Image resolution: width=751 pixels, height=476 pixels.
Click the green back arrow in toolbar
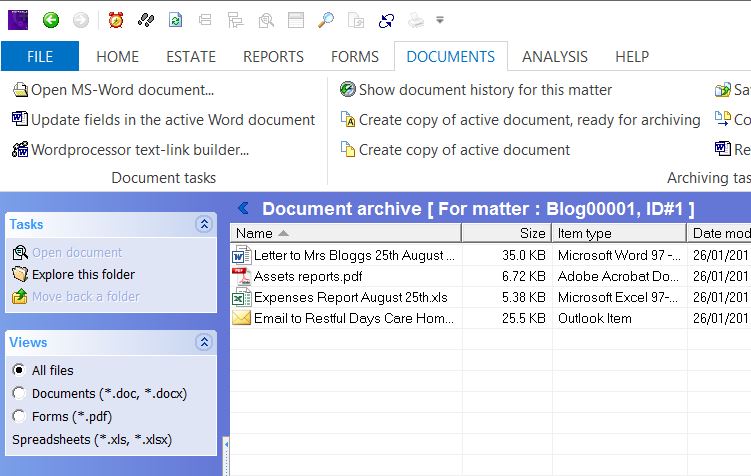[50, 19]
